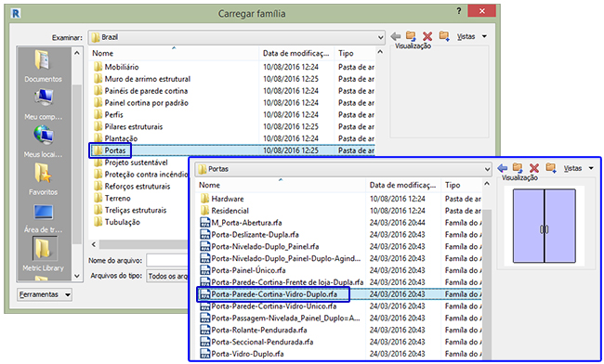Expand the Examinar Brazil folder dropdown
This screenshot has width=604, height=364.
(380, 37)
